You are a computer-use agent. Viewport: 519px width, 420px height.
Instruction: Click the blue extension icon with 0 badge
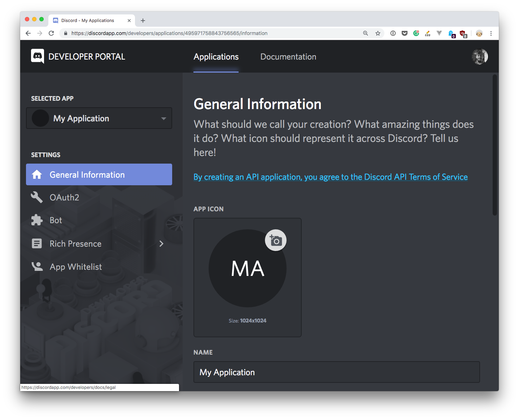452,34
